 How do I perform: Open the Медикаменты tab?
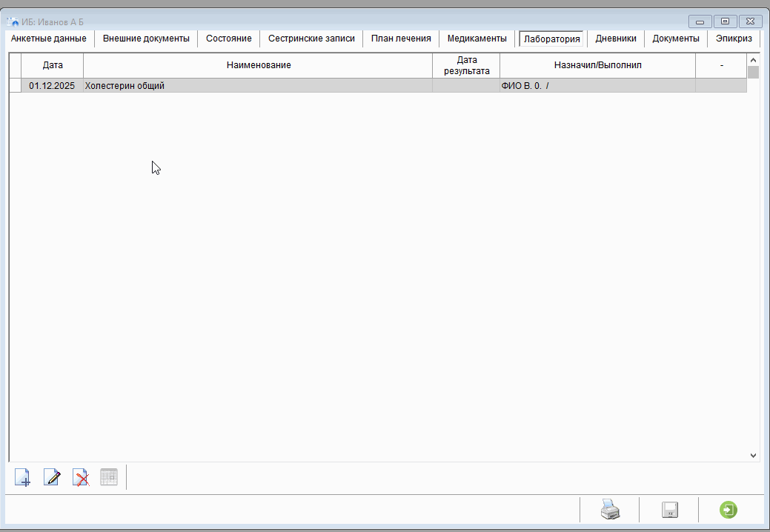tap(477, 39)
